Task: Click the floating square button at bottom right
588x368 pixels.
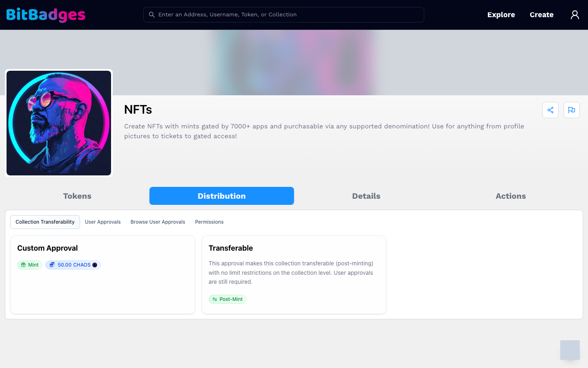Action: [x=570, y=350]
